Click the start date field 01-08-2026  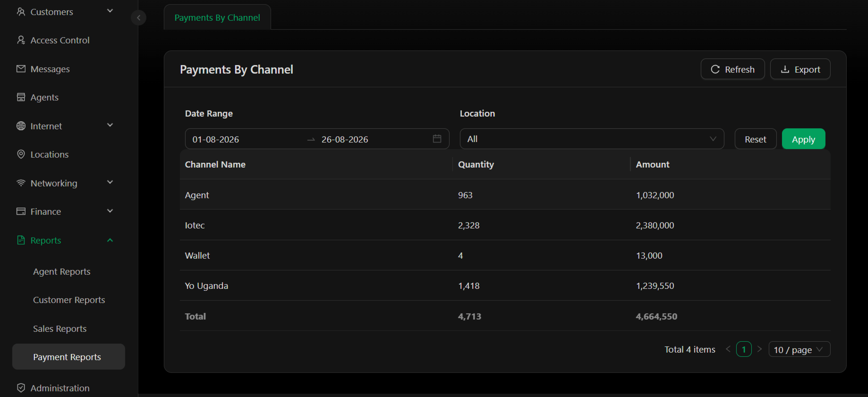pyautogui.click(x=216, y=139)
